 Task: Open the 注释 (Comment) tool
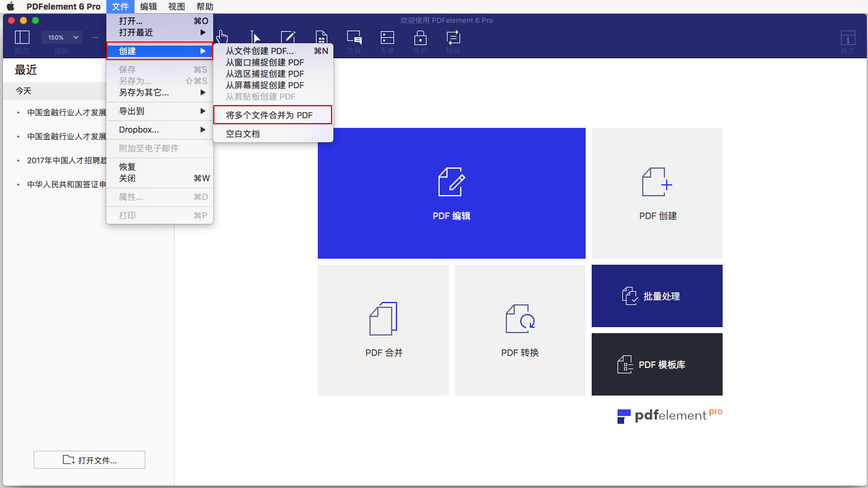click(x=354, y=37)
